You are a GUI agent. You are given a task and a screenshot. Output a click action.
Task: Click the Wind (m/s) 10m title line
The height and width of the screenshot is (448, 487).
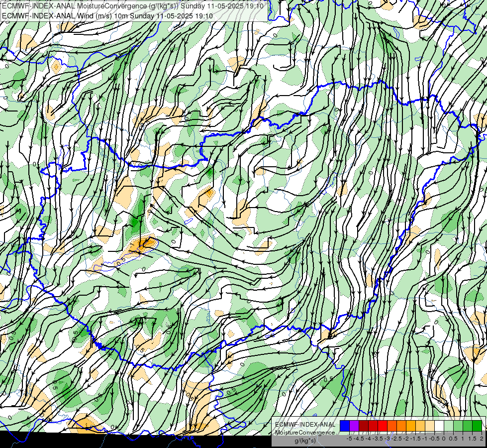click(107, 15)
